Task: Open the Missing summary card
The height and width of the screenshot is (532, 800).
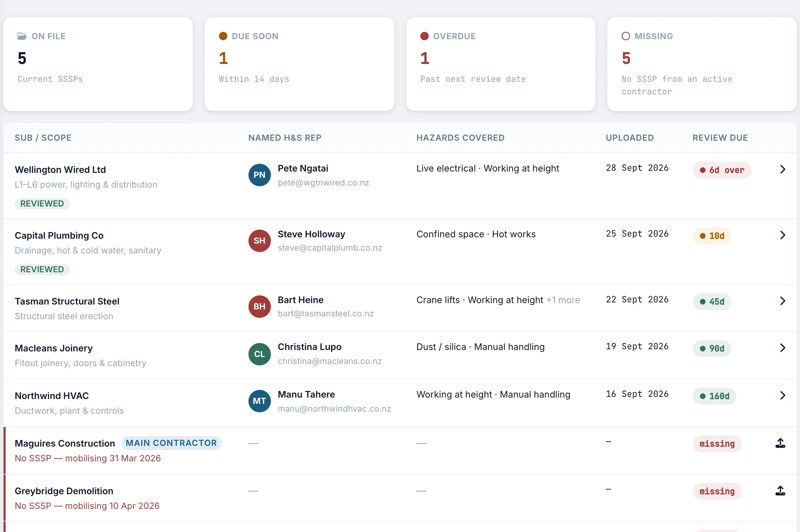Action: click(702, 64)
